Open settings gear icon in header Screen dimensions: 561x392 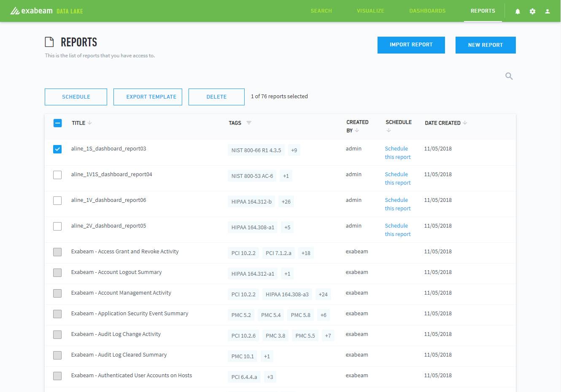coord(532,11)
